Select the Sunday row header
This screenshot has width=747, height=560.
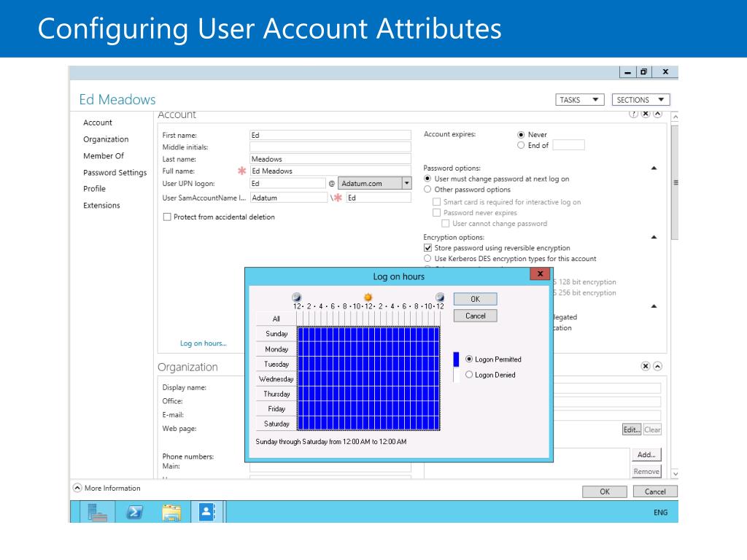276,334
